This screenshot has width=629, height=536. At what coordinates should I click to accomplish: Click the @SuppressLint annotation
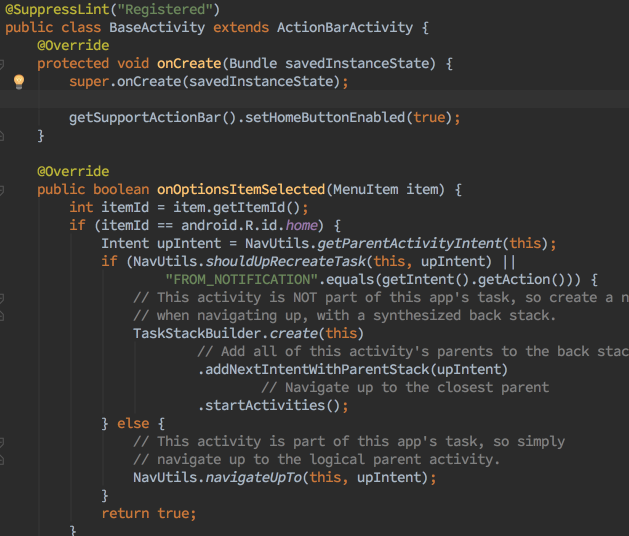point(57,9)
